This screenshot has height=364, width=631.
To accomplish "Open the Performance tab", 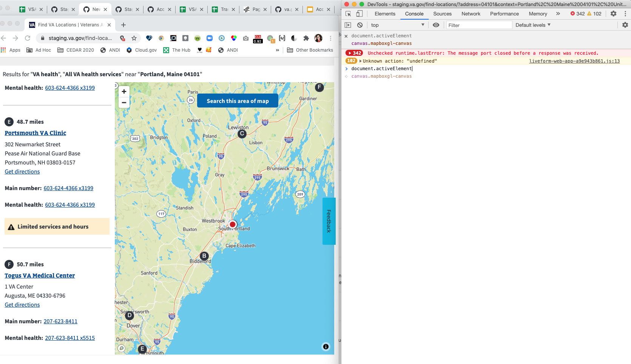I will tap(504, 14).
